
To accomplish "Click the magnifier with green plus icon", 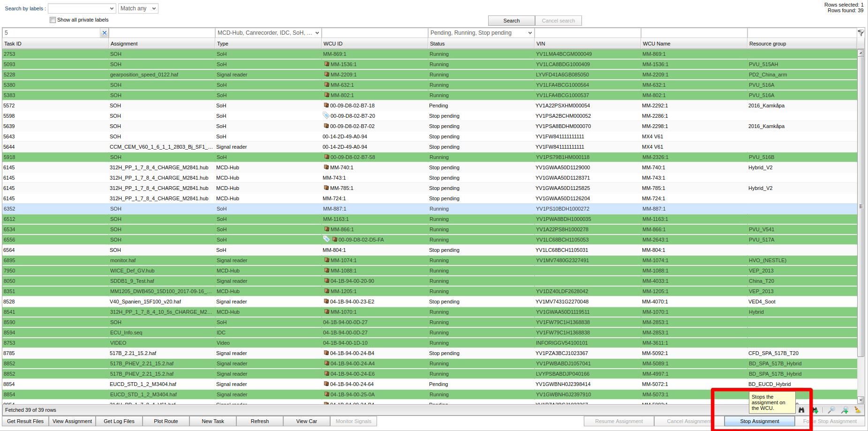I will coord(845,410).
